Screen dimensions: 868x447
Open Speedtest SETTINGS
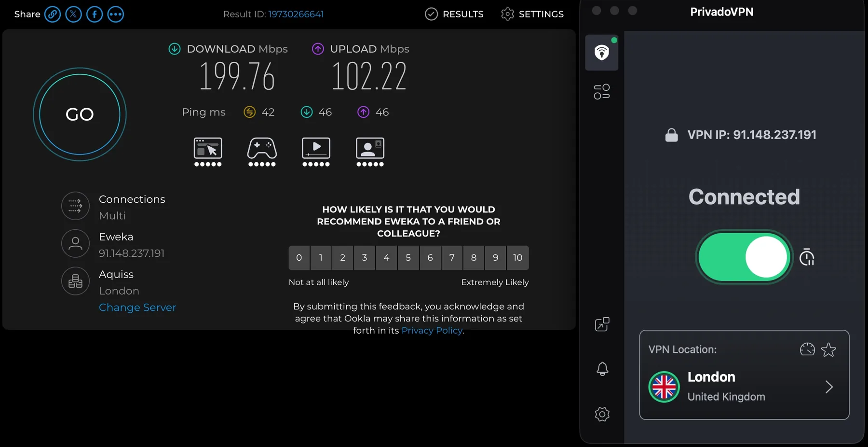(x=532, y=14)
